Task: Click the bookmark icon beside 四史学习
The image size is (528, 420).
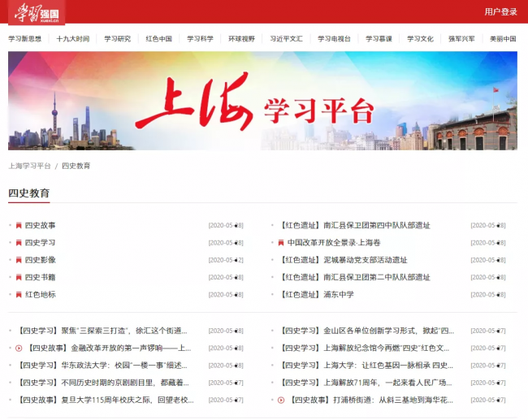Action: click(x=19, y=242)
